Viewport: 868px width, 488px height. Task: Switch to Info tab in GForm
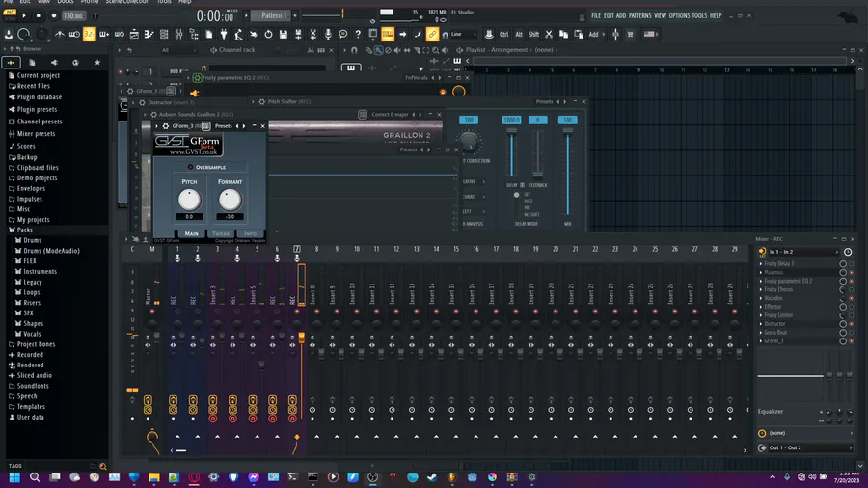[250, 233]
